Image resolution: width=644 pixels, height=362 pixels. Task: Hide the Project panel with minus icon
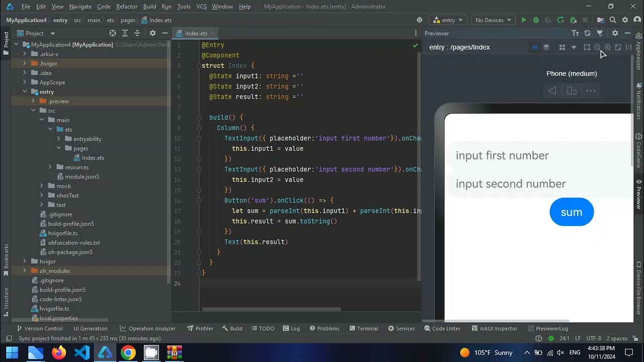[x=165, y=33]
